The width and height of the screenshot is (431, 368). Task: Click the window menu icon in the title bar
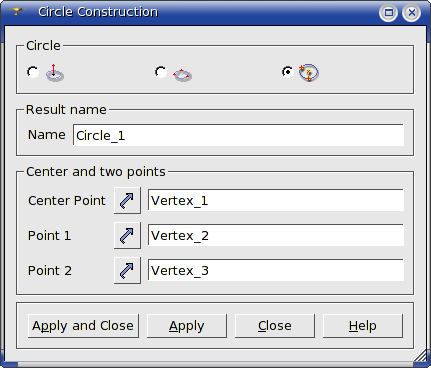pos(17,12)
